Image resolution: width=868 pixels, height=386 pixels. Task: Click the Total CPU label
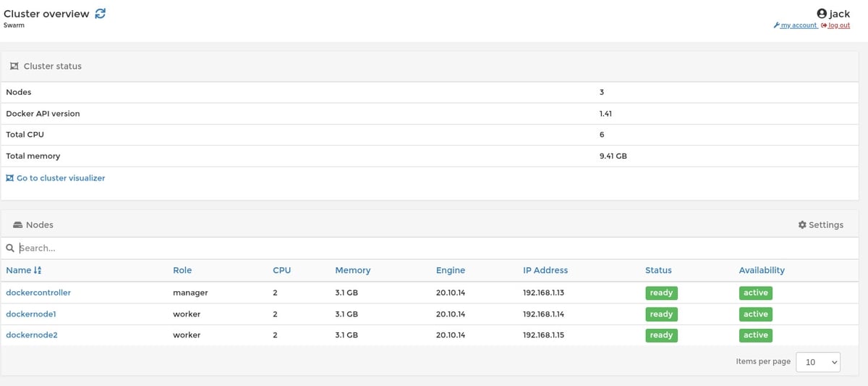click(25, 135)
